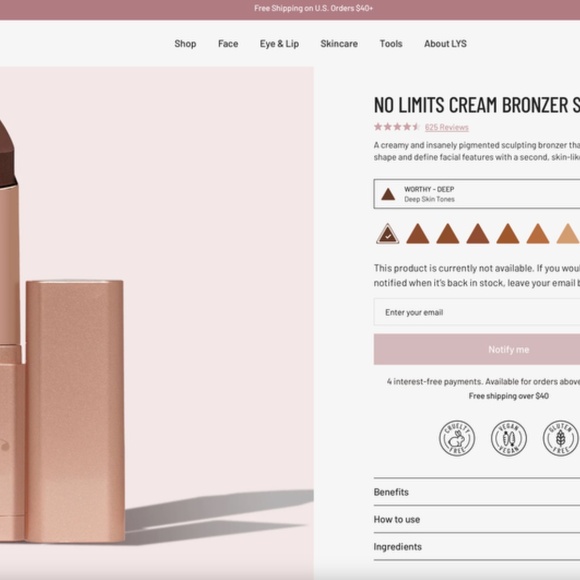This screenshot has height=580, width=580.
Task: Select the sixth triangle shade swatch
Action: pyautogui.click(x=537, y=234)
